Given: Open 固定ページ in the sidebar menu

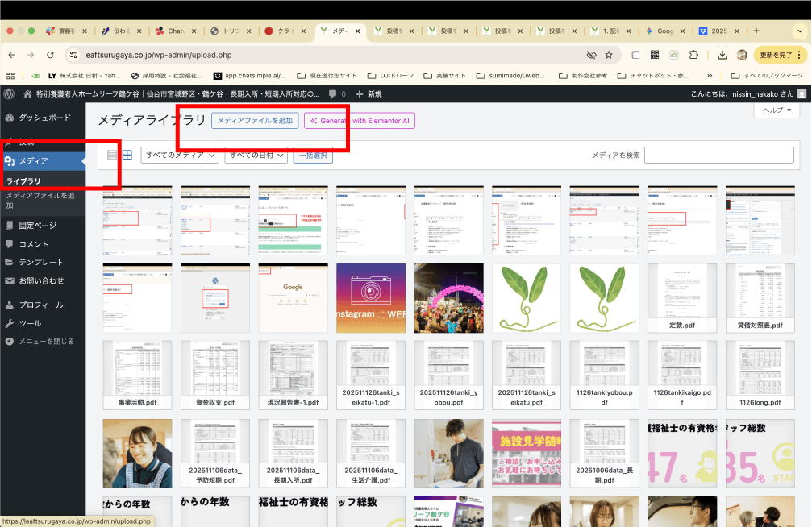Looking at the screenshot, I should coord(38,226).
